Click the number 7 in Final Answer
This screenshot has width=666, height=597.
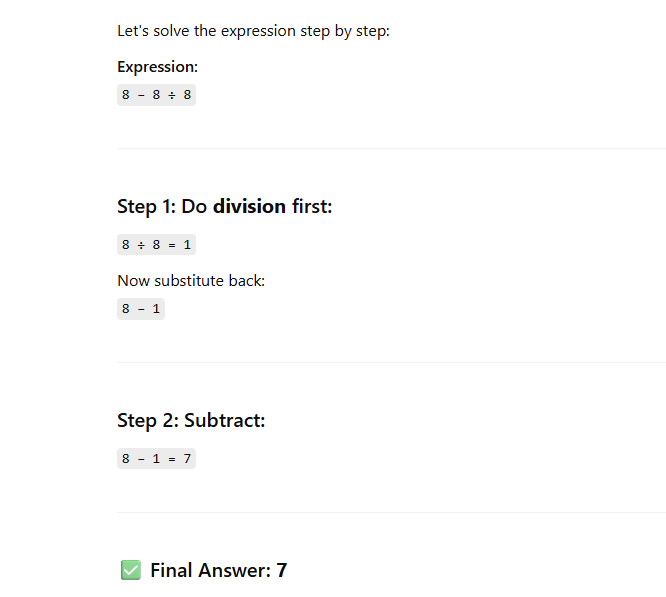point(282,571)
